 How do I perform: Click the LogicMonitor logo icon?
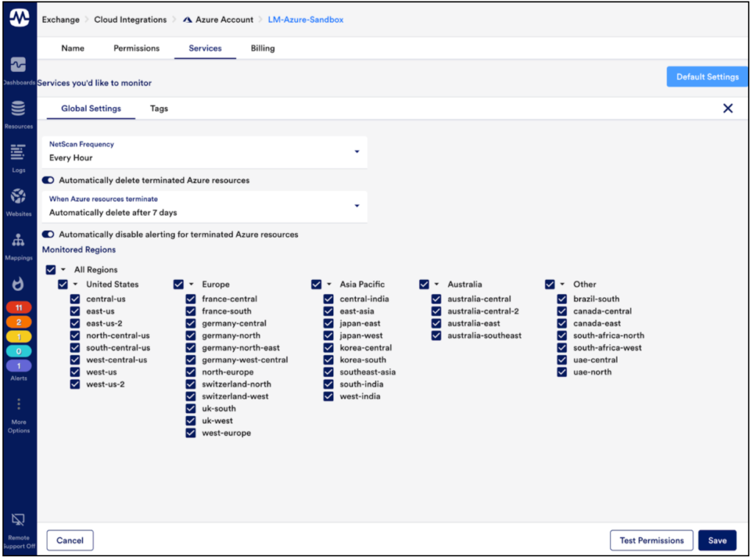click(x=19, y=18)
